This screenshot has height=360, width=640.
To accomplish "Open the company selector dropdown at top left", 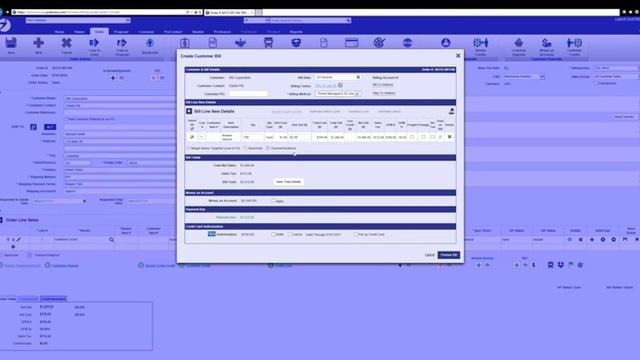I will click(x=78, y=20).
